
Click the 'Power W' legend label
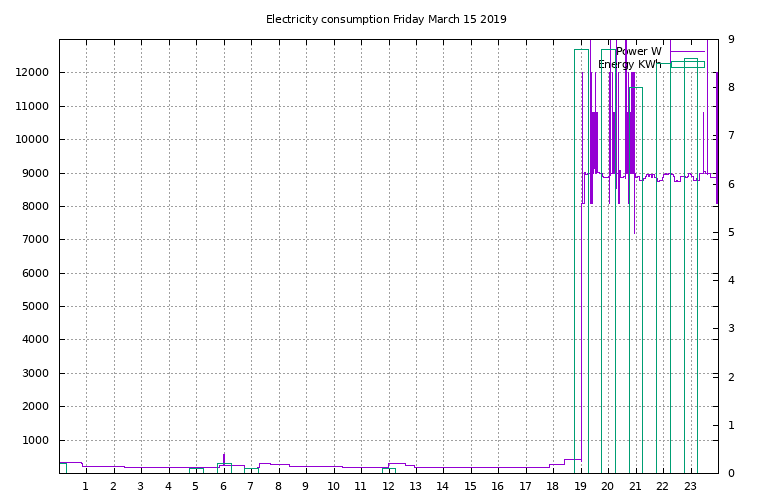(x=639, y=51)
